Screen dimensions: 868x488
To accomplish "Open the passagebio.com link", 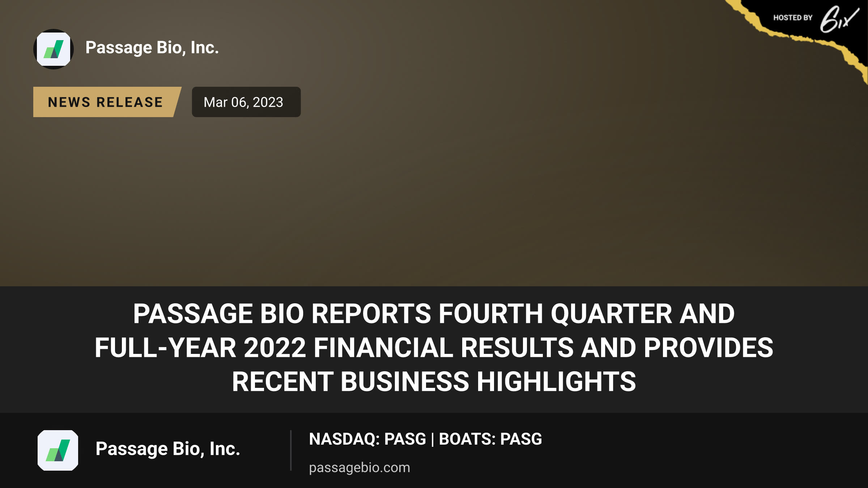I will click(359, 467).
